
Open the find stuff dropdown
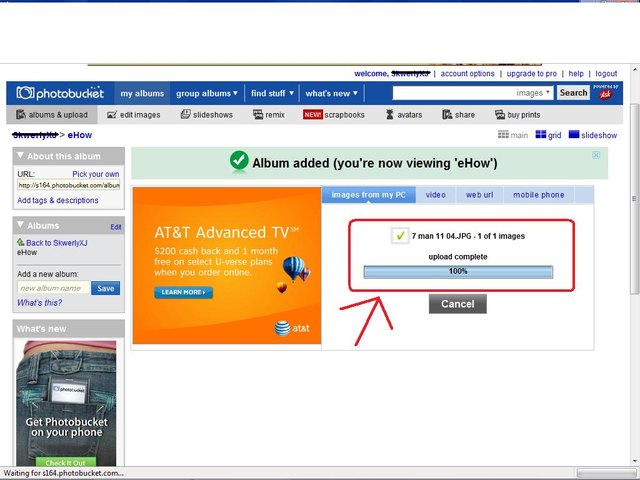[x=272, y=93]
